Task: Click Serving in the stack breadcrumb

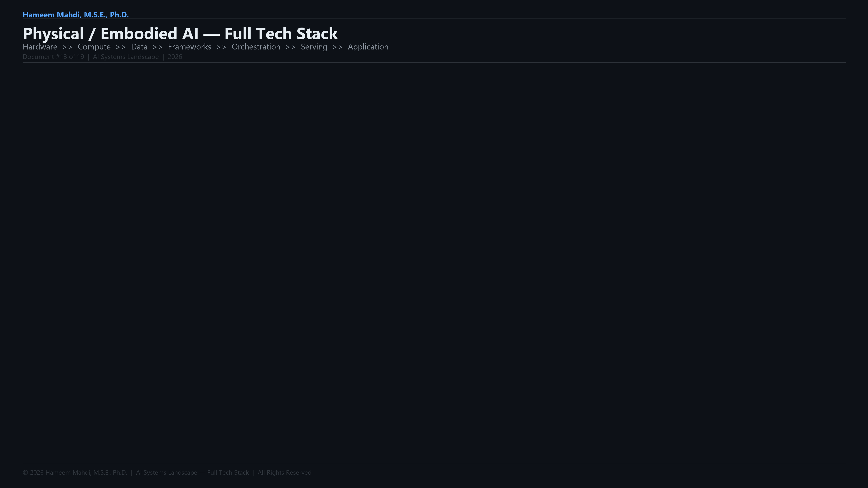Action: coord(314,47)
